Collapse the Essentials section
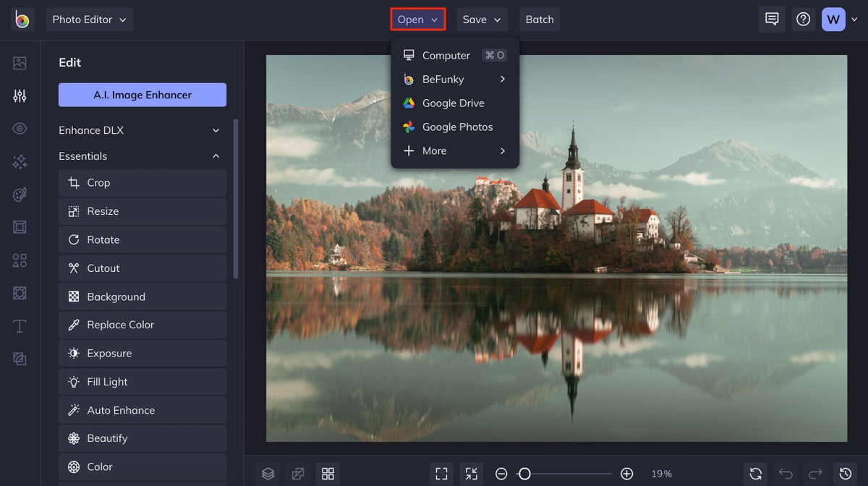The image size is (868, 486). pos(140,156)
